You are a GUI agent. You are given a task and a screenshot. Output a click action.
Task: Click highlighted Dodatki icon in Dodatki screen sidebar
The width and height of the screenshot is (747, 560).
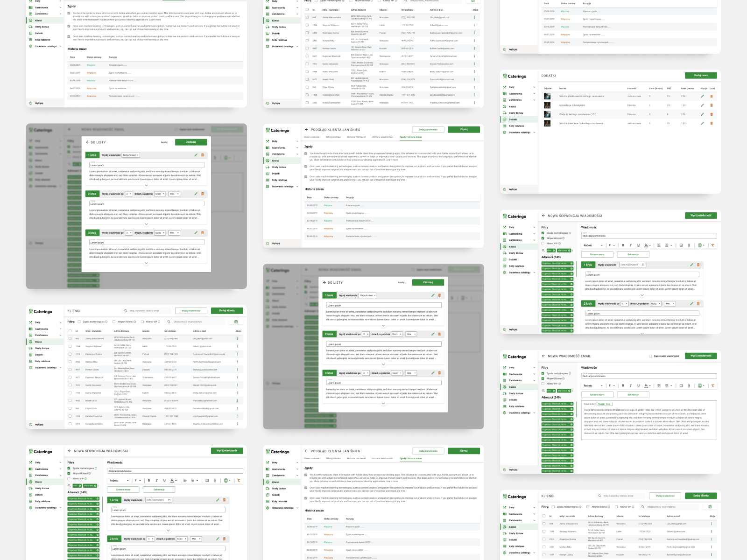click(505, 119)
